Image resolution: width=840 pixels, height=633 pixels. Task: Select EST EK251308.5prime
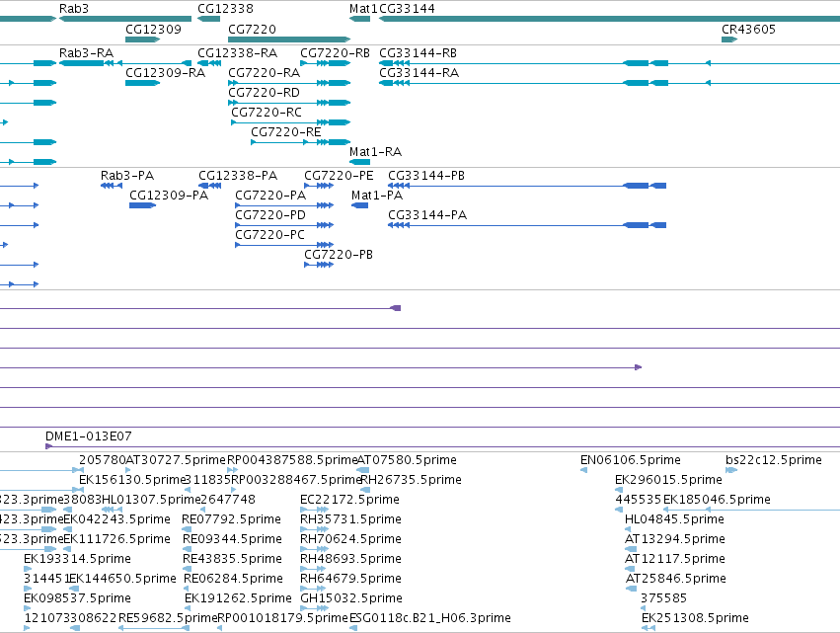(x=695, y=617)
